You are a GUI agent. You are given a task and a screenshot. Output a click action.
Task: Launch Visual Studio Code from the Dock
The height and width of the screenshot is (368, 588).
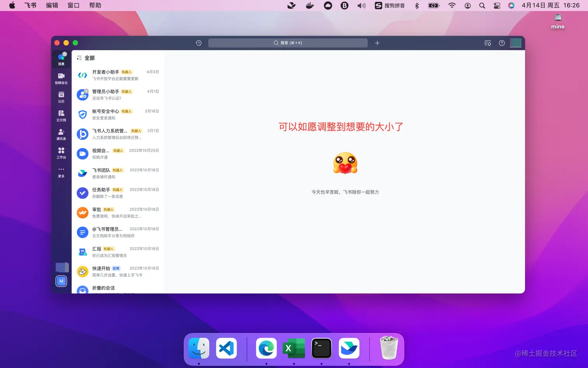pos(226,348)
